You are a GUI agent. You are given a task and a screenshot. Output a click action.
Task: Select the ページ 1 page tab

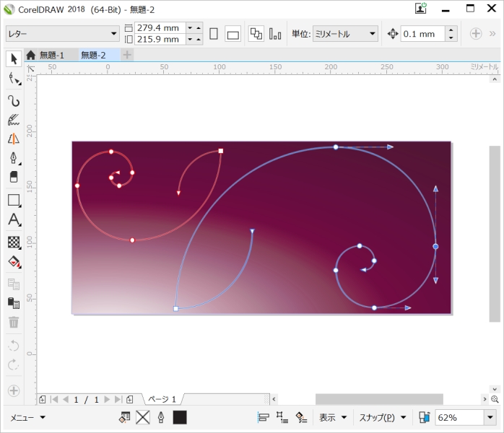162,399
